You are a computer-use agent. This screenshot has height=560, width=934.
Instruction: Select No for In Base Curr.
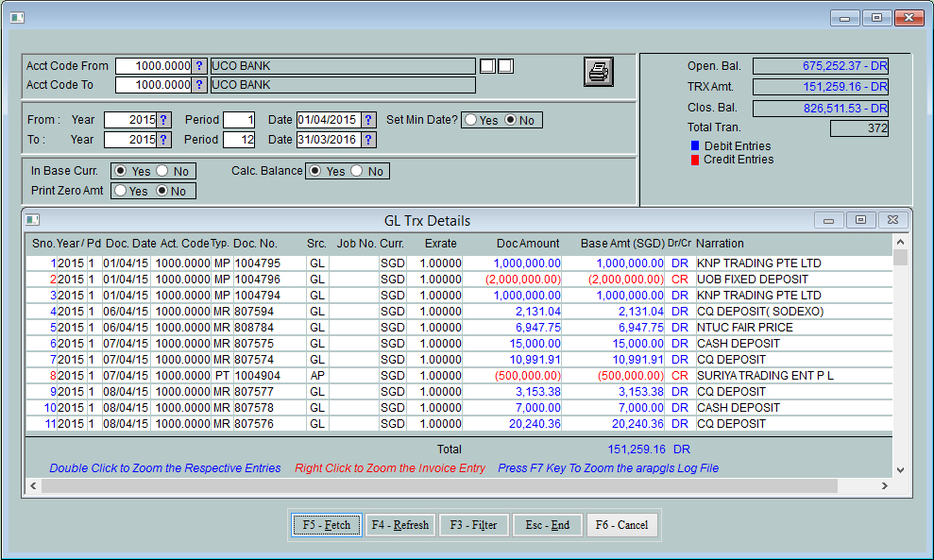162,171
